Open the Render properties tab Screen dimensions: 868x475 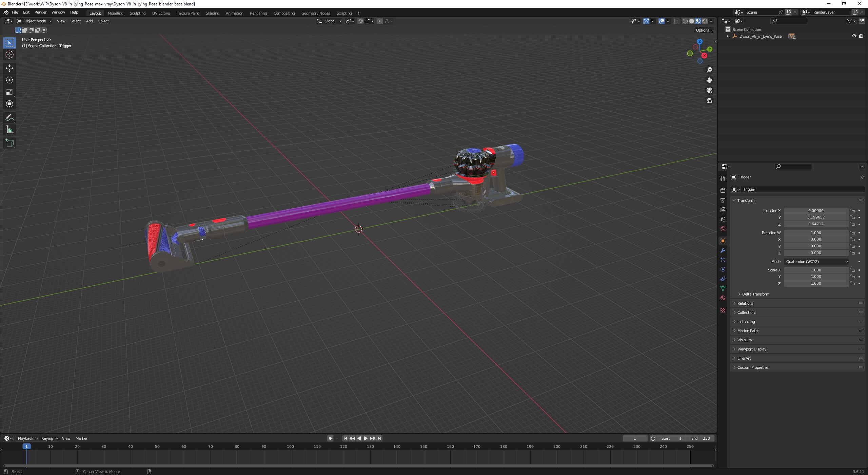pyautogui.click(x=723, y=191)
